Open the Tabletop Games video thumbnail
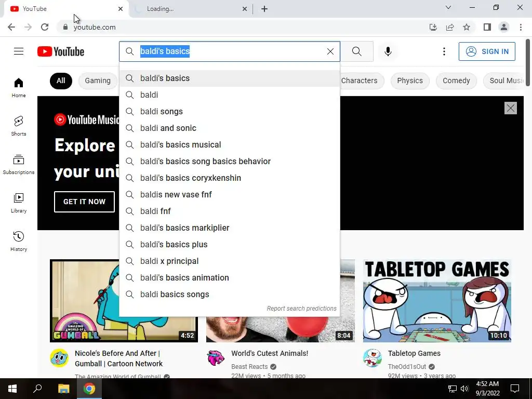 coord(437,301)
